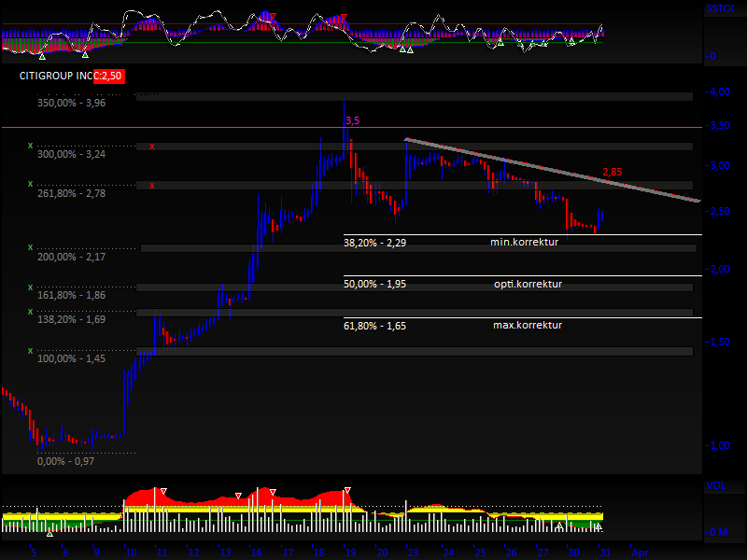Screen dimensions: 747x560
Task: Select the VOL indicator label
Action: click(x=714, y=486)
